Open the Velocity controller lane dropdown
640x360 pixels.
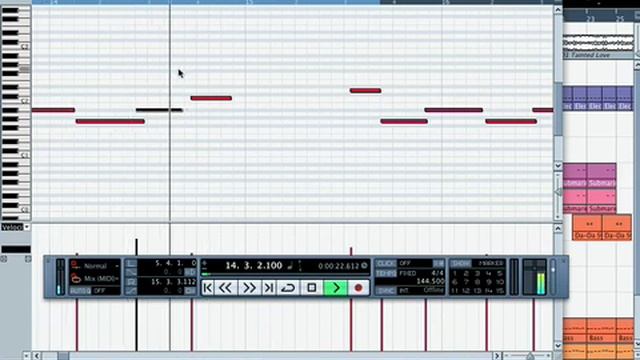[27, 227]
